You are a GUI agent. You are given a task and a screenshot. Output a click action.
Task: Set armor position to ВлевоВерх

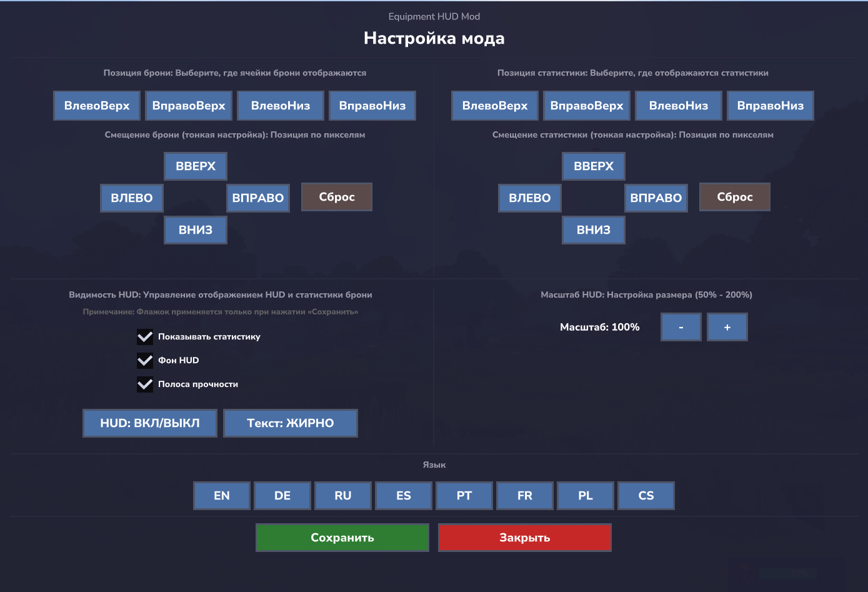coord(97,106)
